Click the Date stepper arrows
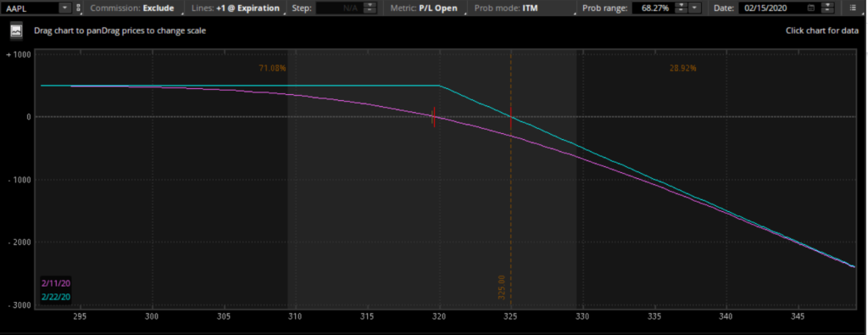 click(827, 8)
